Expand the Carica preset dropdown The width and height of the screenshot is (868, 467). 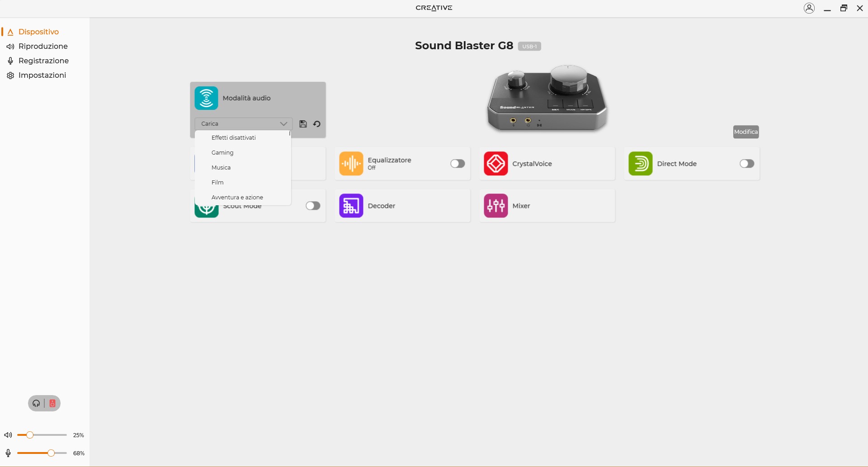(x=243, y=123)
